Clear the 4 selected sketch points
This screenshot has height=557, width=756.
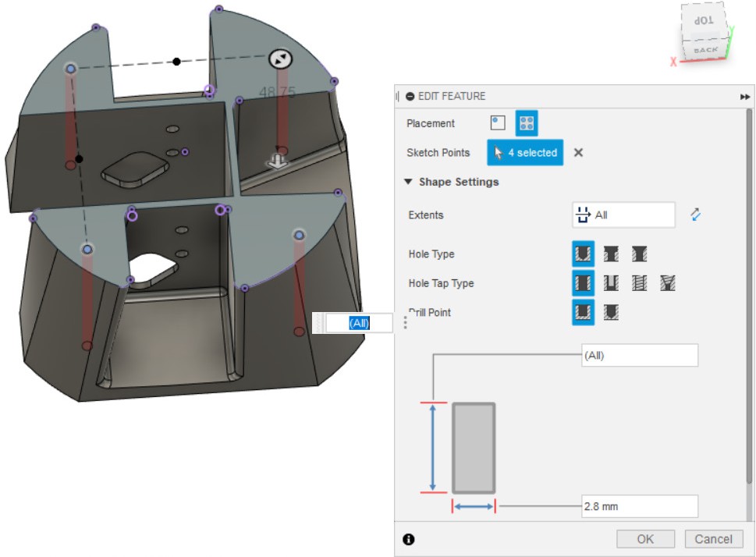pyautogui.click(x=578, y=153)
